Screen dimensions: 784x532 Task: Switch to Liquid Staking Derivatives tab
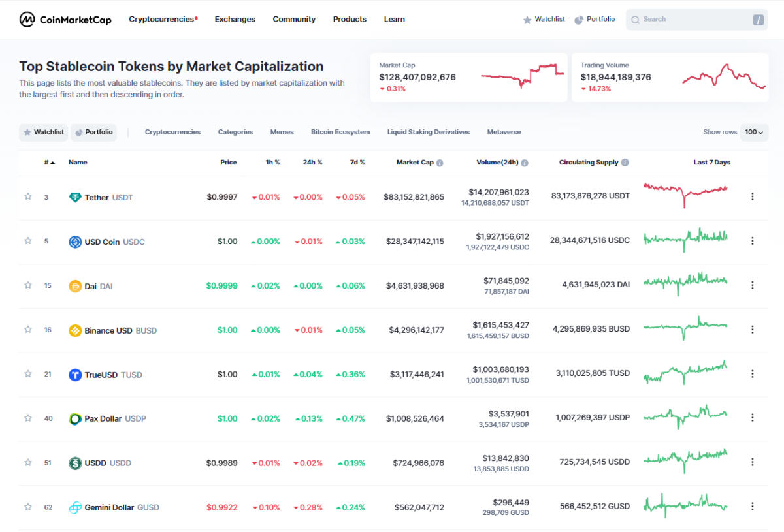click(x=429, y=132)
